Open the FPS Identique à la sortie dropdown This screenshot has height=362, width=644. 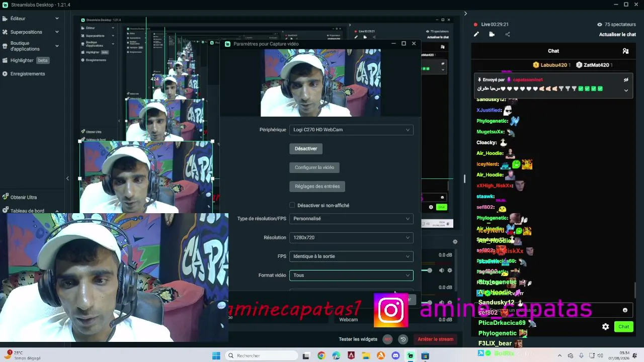[351, 256]
